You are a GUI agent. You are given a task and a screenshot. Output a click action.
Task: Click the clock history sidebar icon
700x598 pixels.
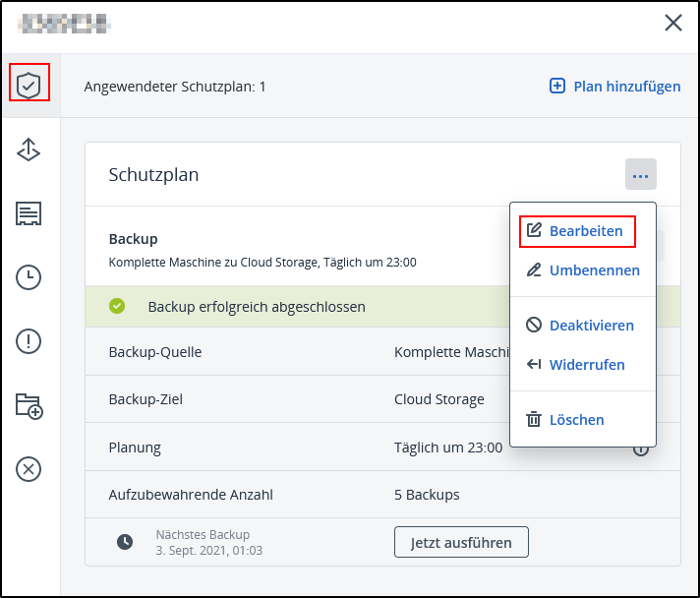[x=29, y=278]
